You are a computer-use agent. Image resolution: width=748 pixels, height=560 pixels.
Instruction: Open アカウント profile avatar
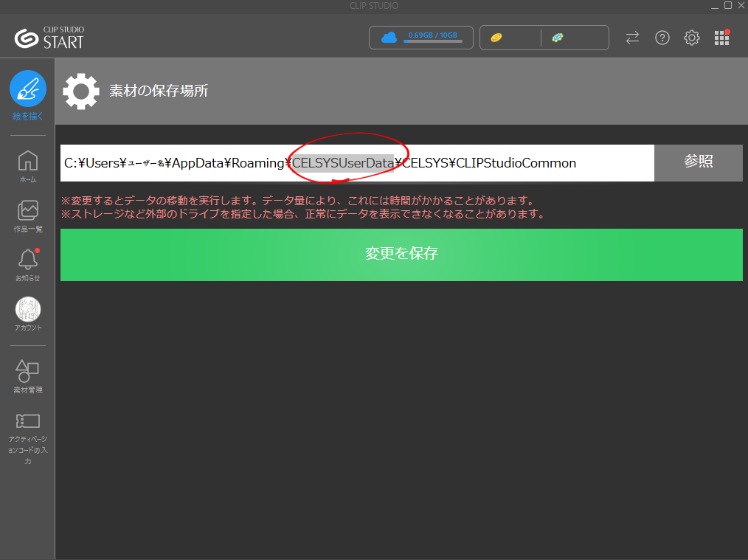click(x=28, y=314)
